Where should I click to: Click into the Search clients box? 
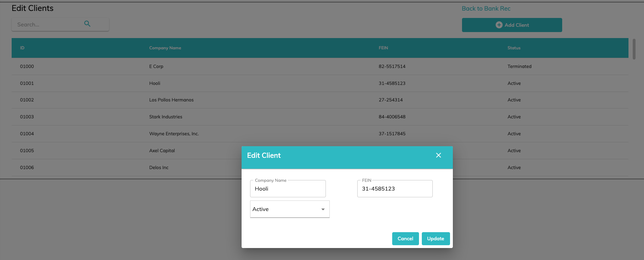(48, 25)
